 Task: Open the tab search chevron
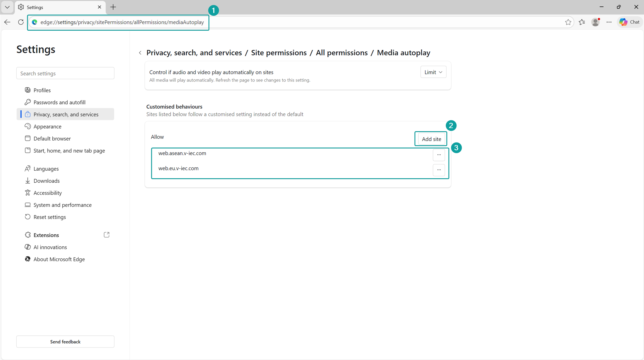point(7,7)
